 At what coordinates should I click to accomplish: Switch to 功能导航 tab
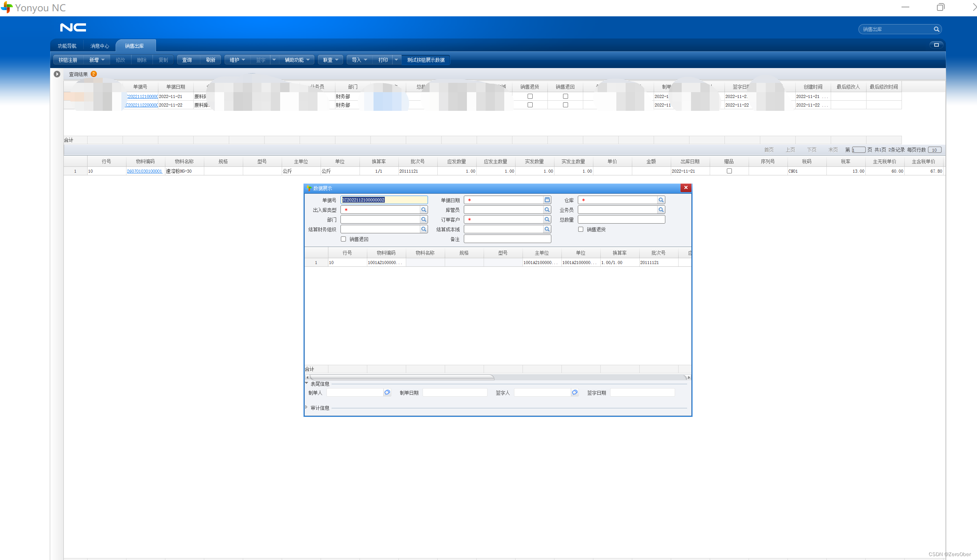click(x=67, y=46)
